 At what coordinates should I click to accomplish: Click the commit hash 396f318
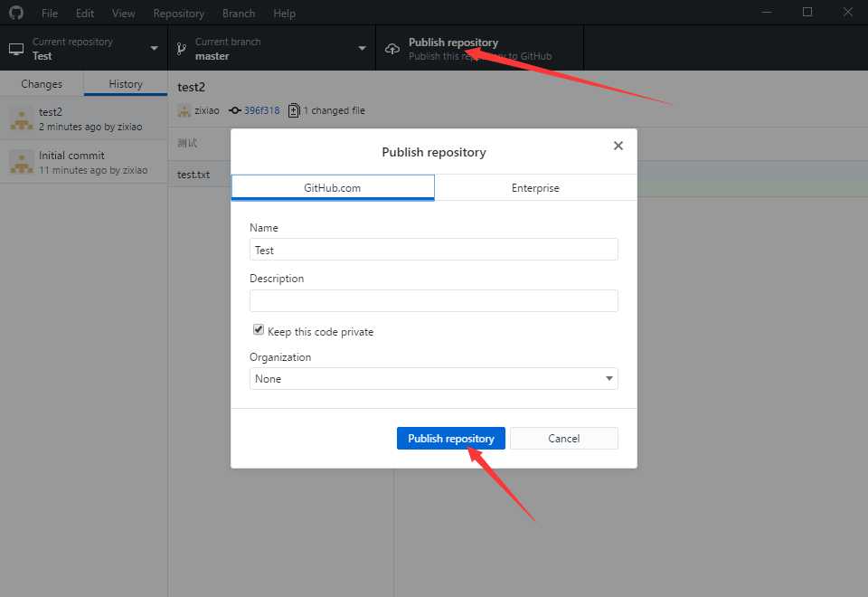pos(262,110)
